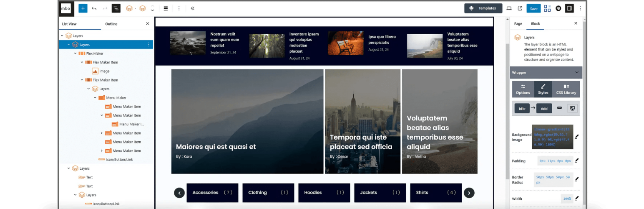Screen dimensions: 644x209
Task: Open the blocks grid panel icon
Action: coord(547,8)
